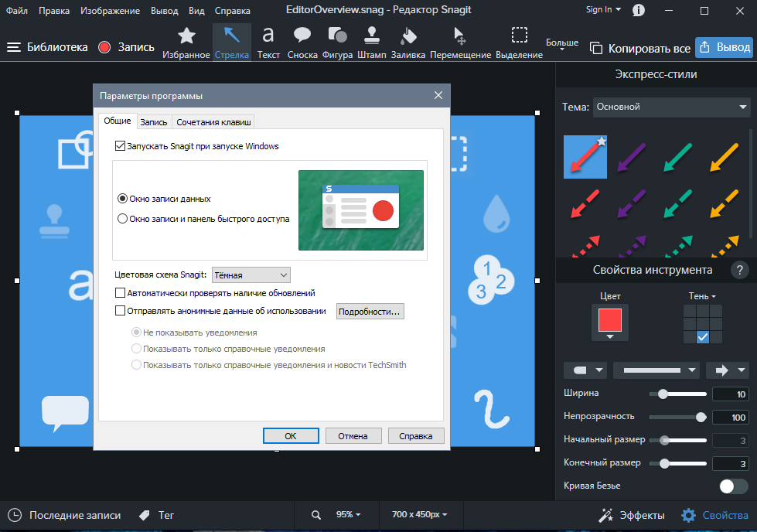Click the info icon in the title bar
Screen dimensions: 757x532
(x=638, y=10)
